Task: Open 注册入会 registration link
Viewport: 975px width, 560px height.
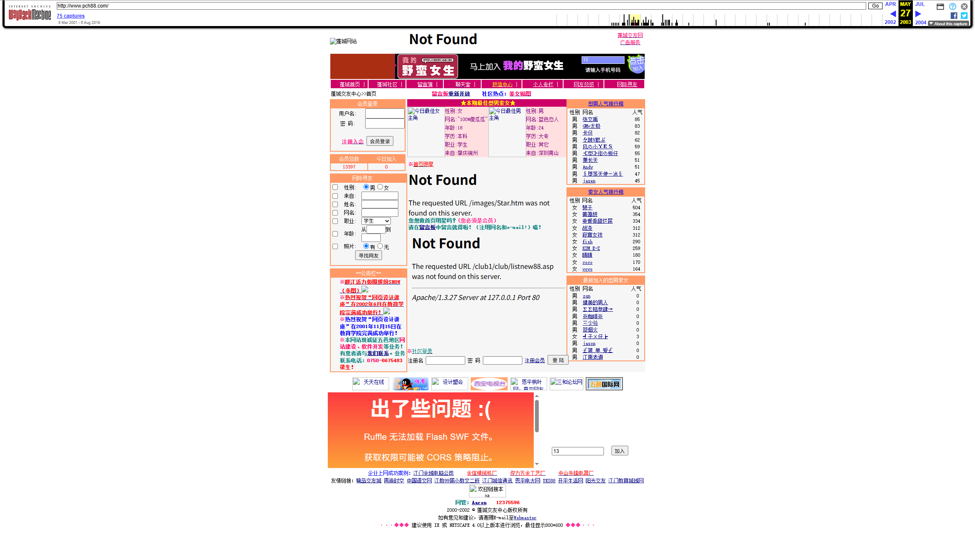Action: tap(353, 142)
